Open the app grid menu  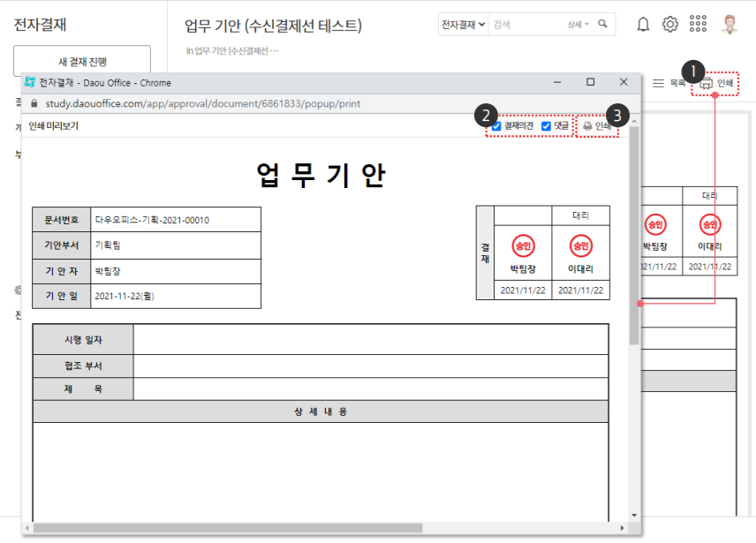pos(698,25)
